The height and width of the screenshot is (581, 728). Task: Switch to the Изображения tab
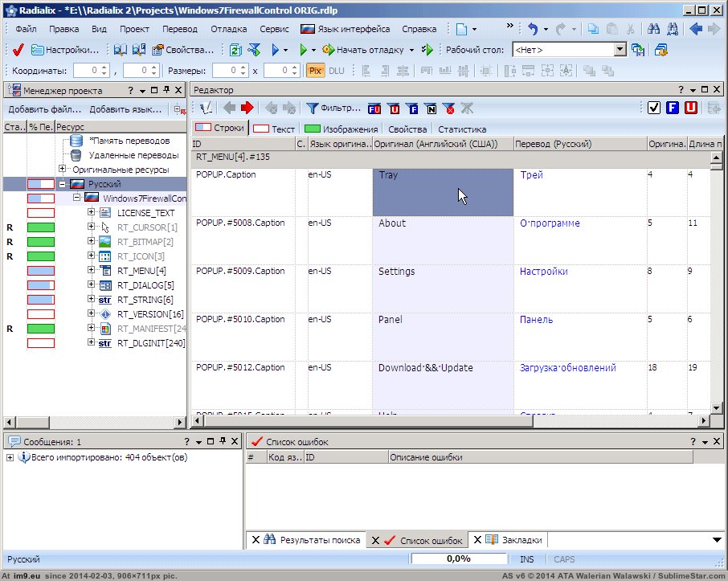tap(342, 129)
